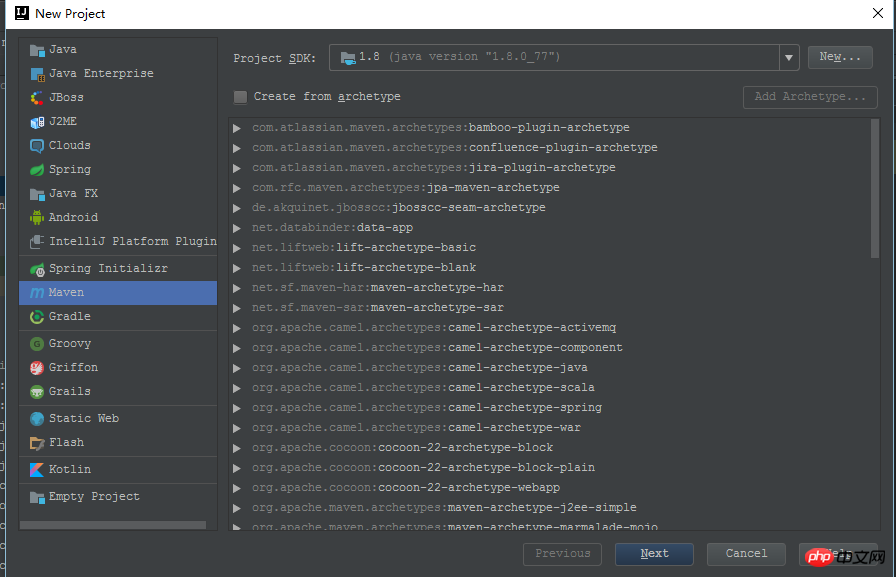Viewport: 896px width, 577px height.
Task: Expand net.databinder data-app node
Action: coord(237,228)
